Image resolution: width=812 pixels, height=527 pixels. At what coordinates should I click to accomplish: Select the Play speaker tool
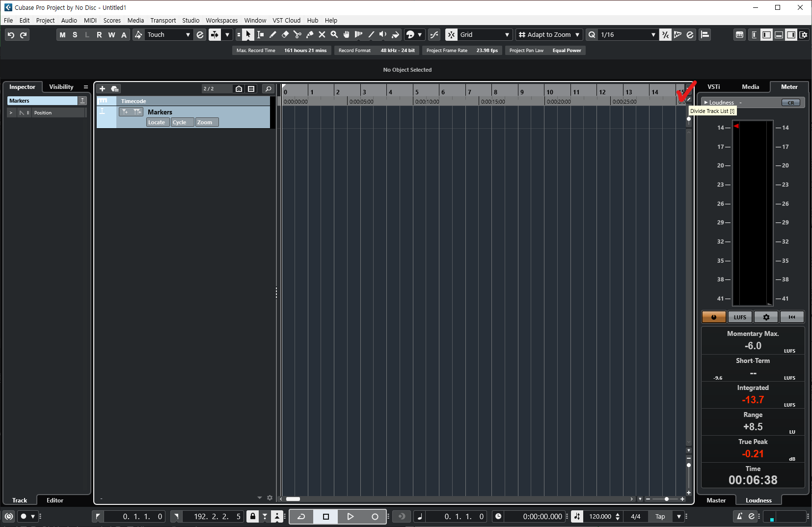383,35
